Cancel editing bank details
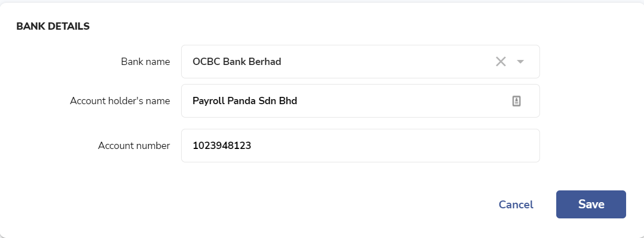This screenshot has height=238, width=644. point(516,204)
